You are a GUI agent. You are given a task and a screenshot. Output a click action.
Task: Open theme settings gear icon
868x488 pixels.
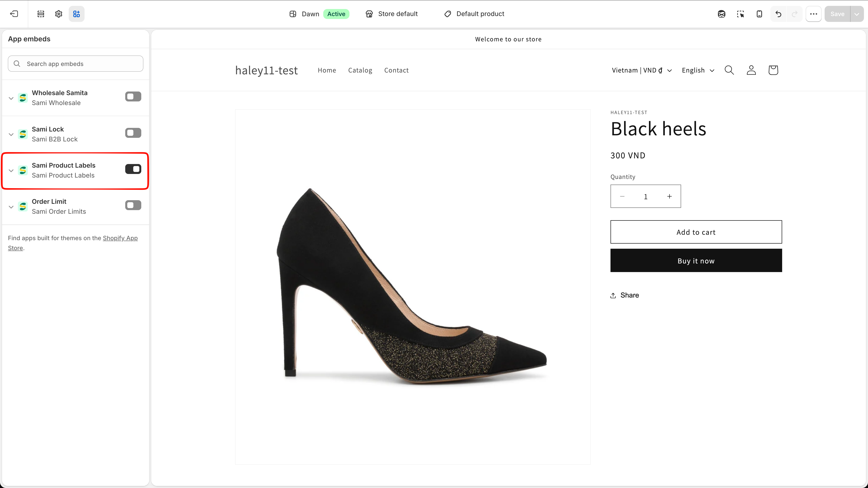tap(59, 14)
